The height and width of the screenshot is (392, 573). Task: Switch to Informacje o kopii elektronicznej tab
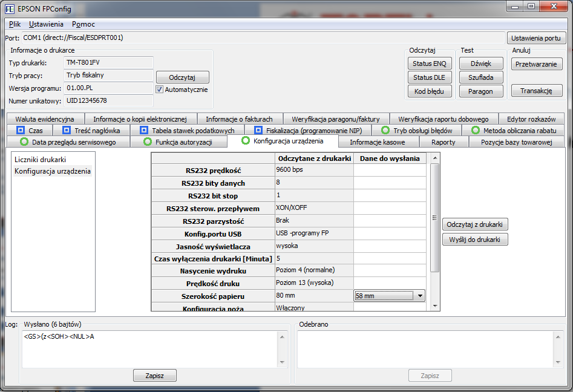(140, 119)
